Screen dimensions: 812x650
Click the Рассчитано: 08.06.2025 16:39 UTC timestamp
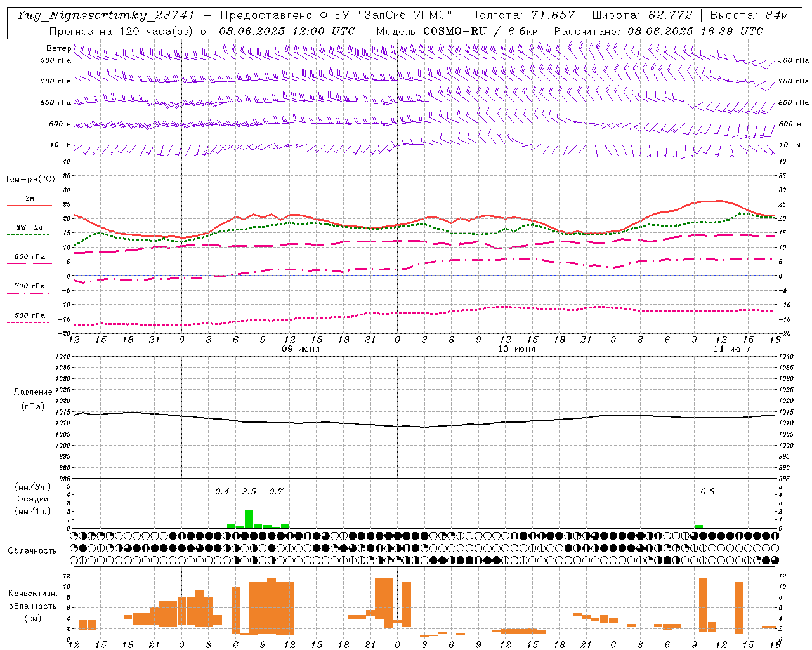658,31
